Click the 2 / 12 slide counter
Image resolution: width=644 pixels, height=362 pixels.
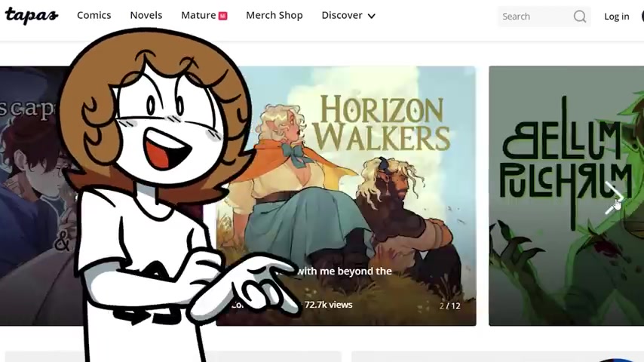pos(449,306)
